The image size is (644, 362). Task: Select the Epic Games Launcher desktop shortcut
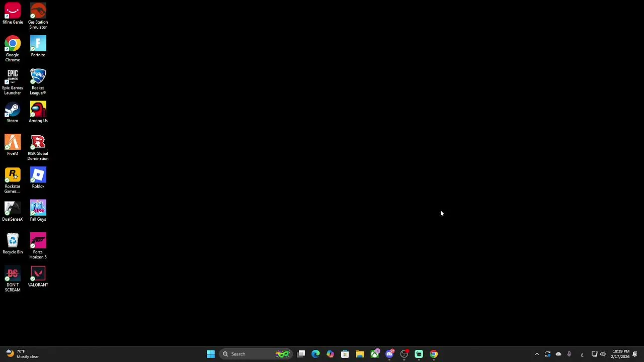tap(13, 82)
